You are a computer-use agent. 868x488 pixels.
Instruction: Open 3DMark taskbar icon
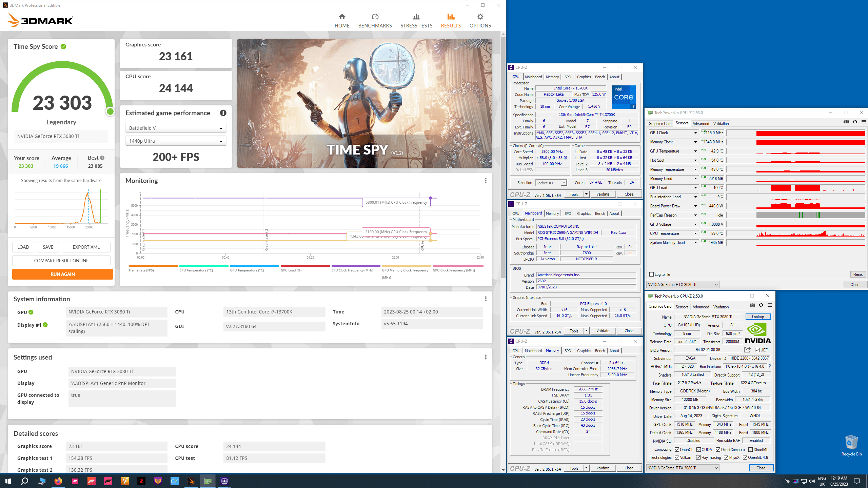(191, 481)
